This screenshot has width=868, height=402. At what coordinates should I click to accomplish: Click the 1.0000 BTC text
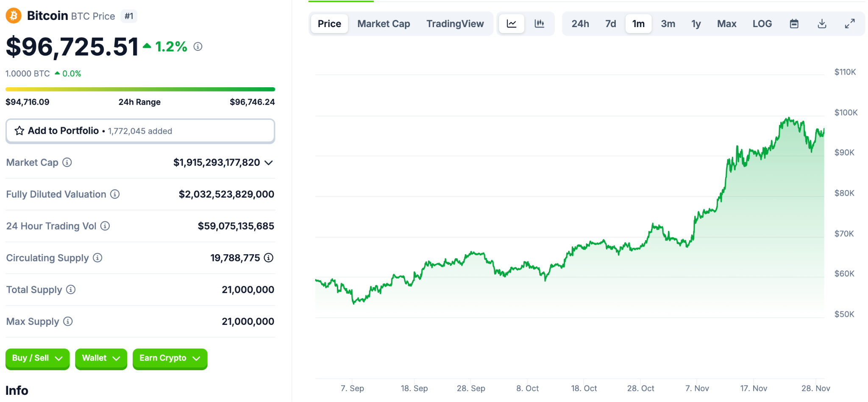(x=28, y=74)
